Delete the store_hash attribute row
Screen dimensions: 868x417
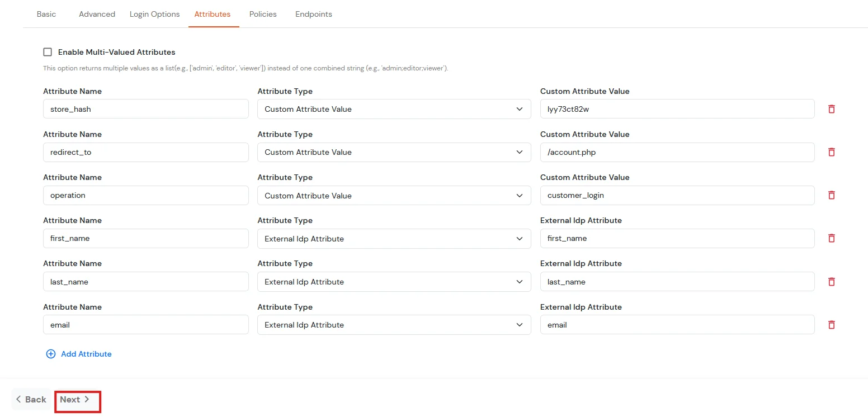(832, 109)
